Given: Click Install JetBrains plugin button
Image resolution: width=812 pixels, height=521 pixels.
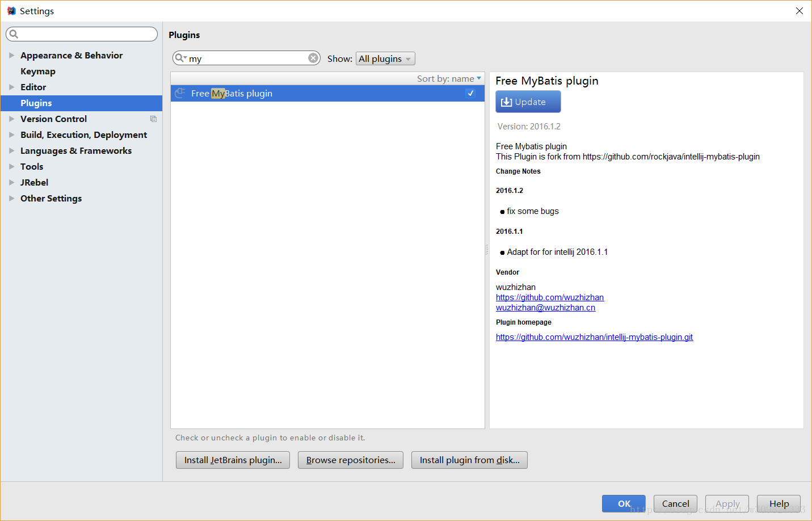Looking at the screenshot, I should coord(233,460).
